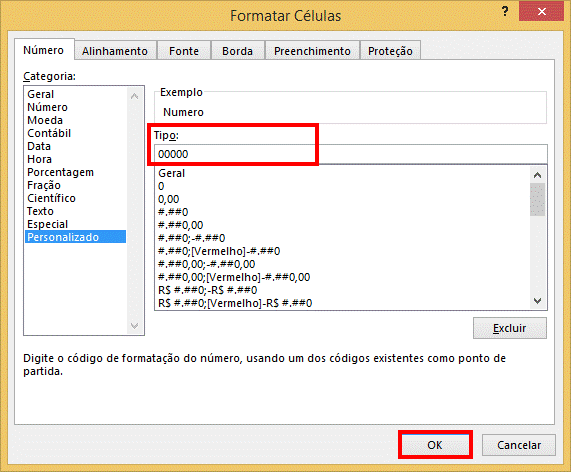
Task: Choose R$ #.##0;[Vermelho]-R$ #.##0 format
Action: tap(343, 303)
